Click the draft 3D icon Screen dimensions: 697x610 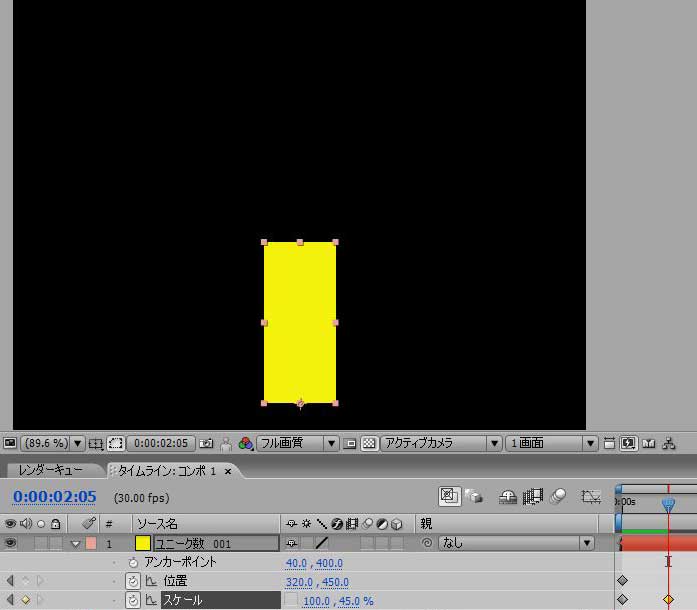click(x=474, y=496)
